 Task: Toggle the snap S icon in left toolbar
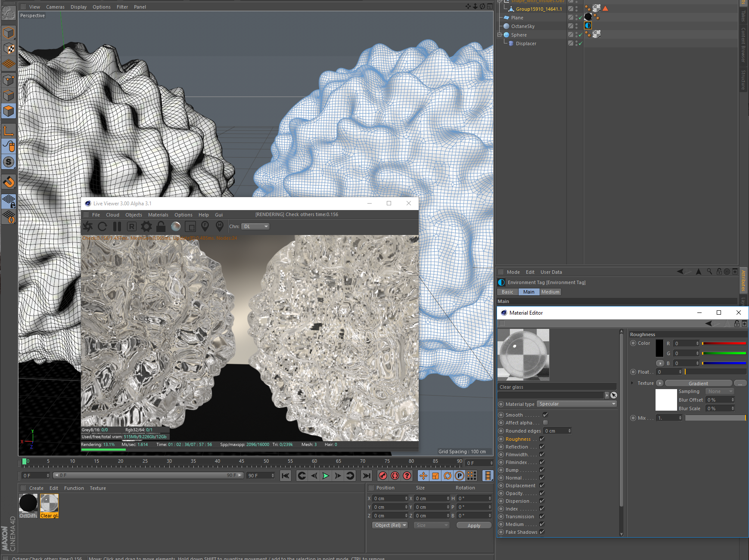(9, 162)
